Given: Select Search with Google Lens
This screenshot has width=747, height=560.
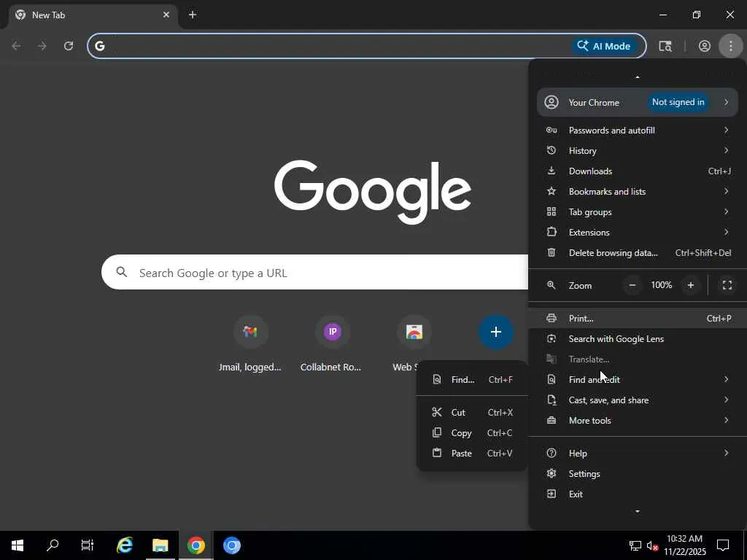Looking at the screenshot, I should tap(638, 338).
